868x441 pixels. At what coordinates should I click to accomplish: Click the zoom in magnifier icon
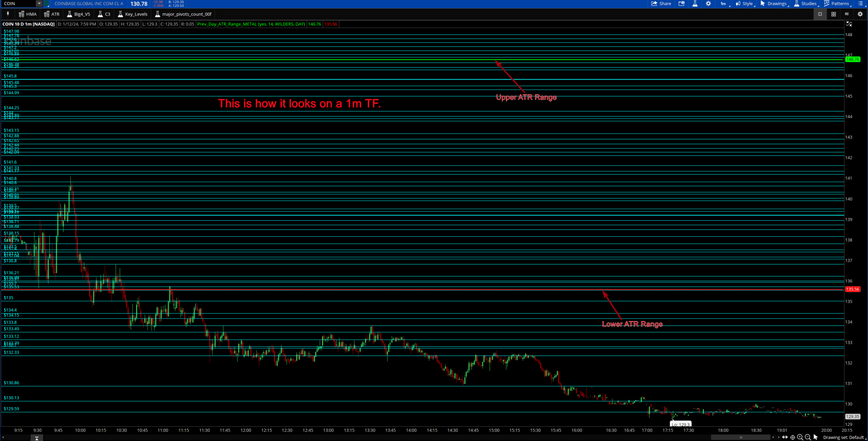[800, 437]
